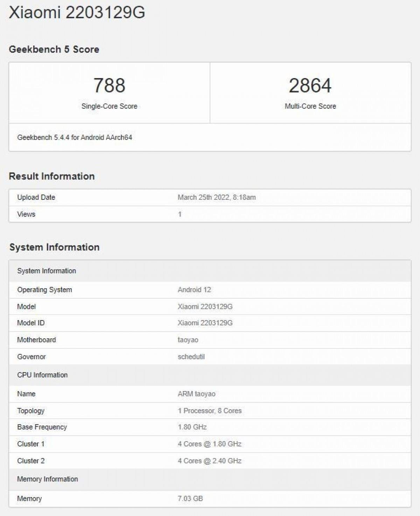Viewport: 420px width, 516px height.
Task: Click the CPU Information subsection header
Action: 43,375
